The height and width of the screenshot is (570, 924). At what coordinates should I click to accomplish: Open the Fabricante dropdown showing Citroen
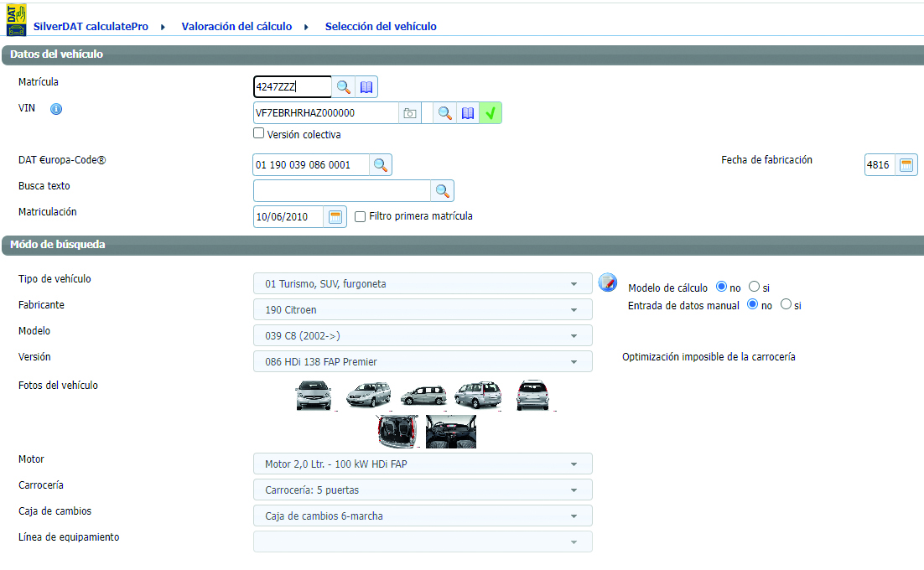tap(423, 310)
